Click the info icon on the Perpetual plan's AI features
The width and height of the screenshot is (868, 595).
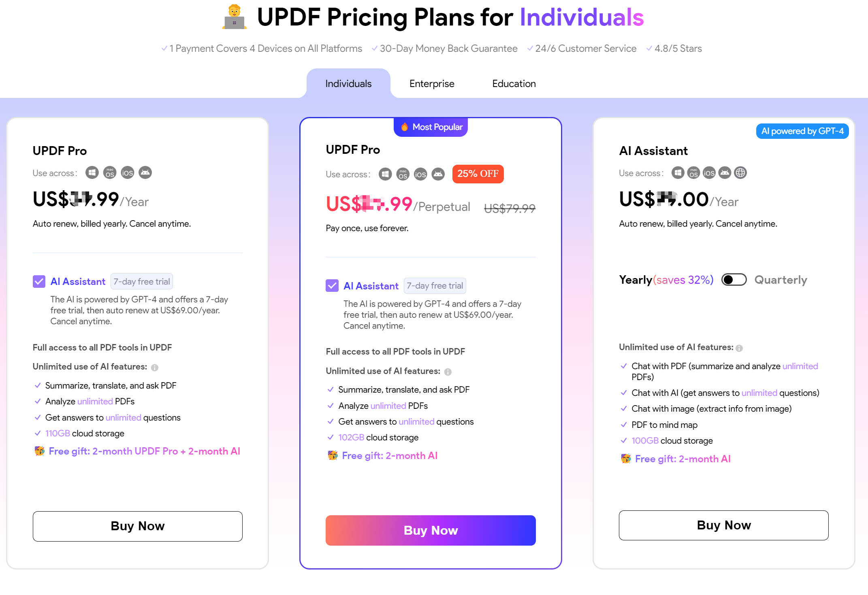click(449, 371)
